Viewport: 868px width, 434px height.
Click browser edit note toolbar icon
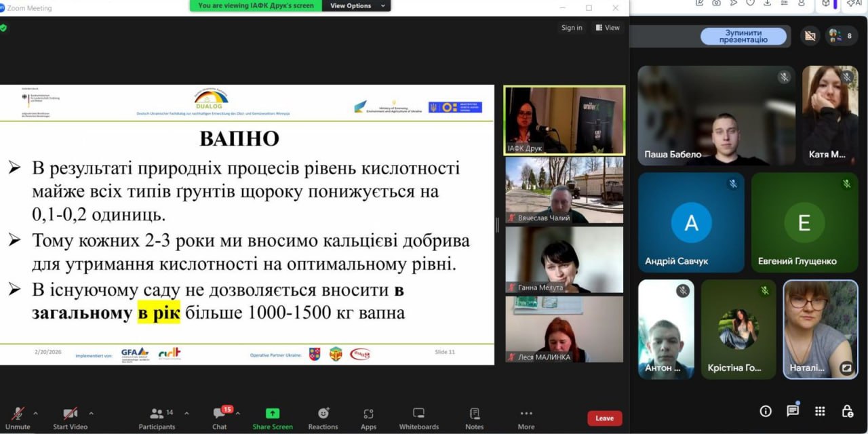[x=700, y=3]
